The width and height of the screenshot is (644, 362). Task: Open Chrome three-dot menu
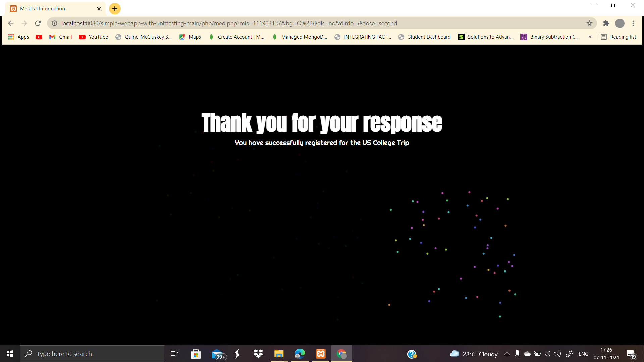coord(633,23)
